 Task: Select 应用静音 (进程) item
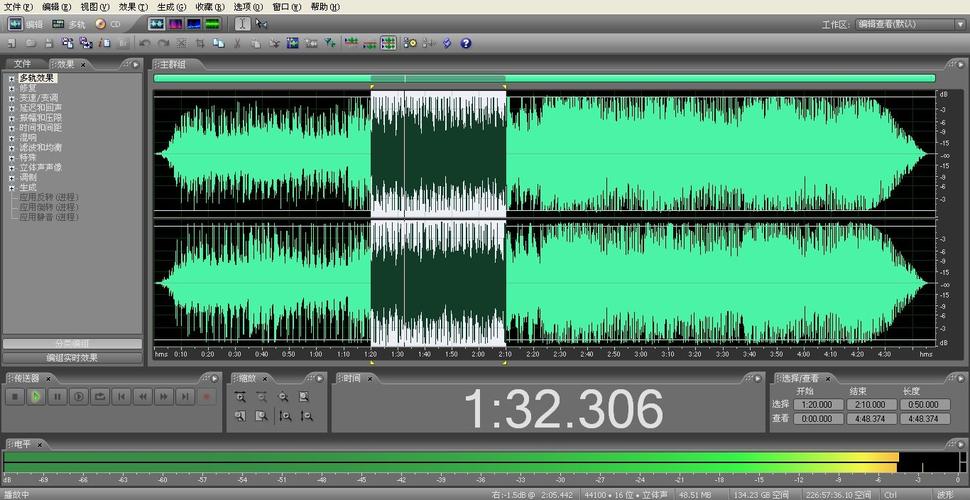[x=49, y=217]
